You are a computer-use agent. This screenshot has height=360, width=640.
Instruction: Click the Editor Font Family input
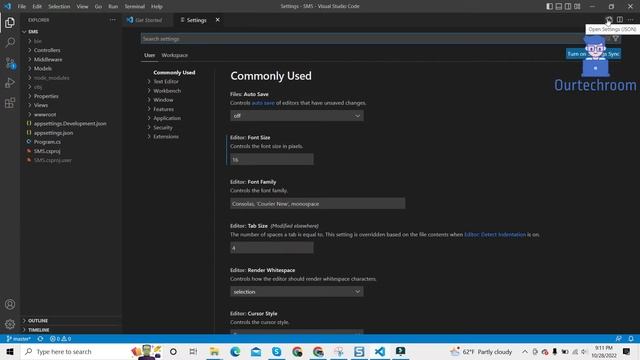(318, 204)
